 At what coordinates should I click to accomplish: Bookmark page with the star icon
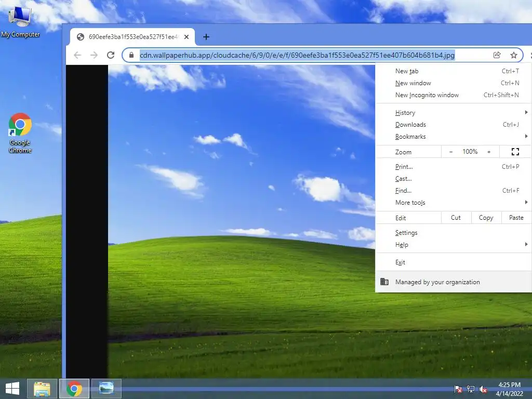[514, 55]
